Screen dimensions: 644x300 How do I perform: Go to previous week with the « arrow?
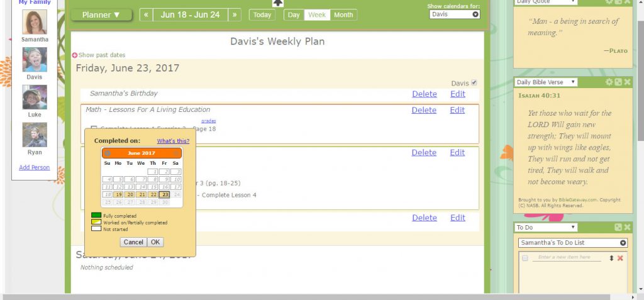coord(146,15)
